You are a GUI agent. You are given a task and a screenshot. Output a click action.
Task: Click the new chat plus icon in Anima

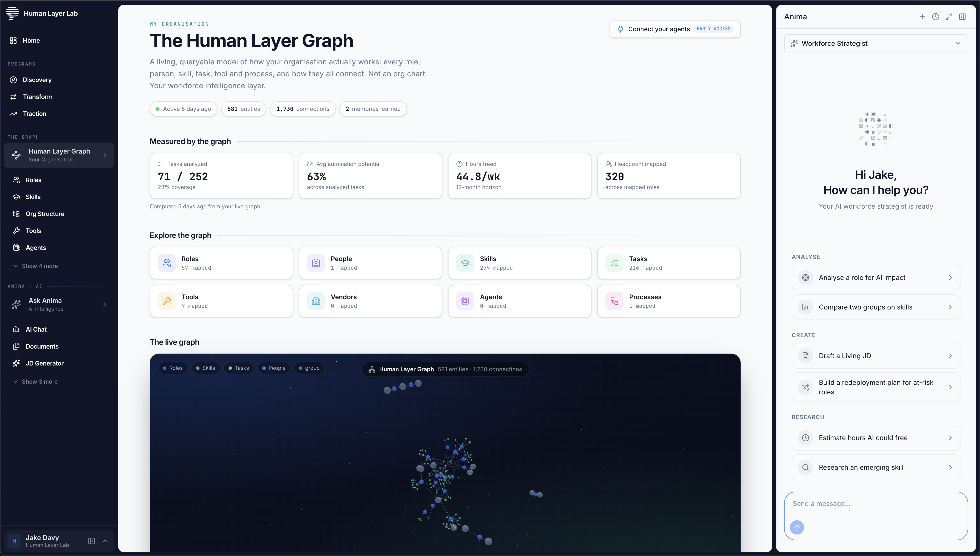point(922,17)
